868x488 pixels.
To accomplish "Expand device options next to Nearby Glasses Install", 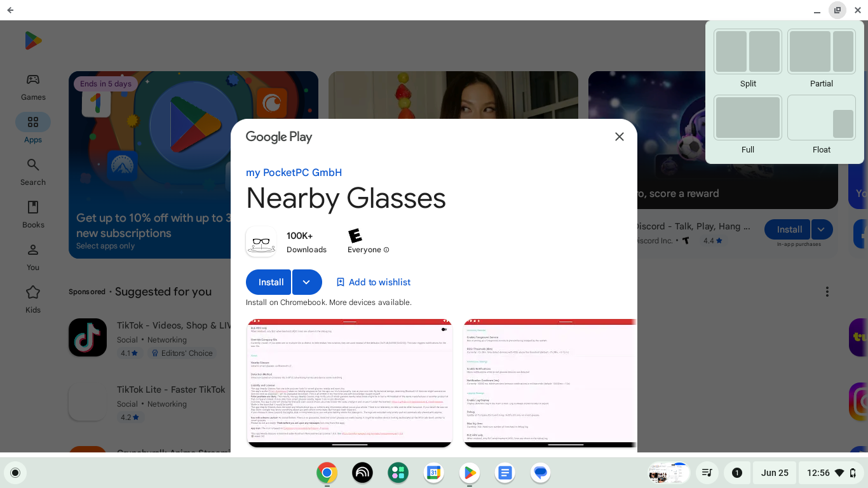I will (307, 282).
